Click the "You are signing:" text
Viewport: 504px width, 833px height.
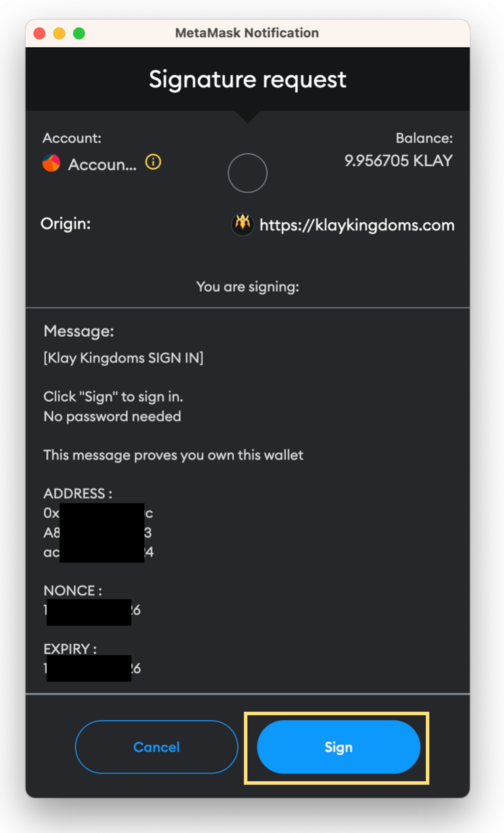(248, 287)
